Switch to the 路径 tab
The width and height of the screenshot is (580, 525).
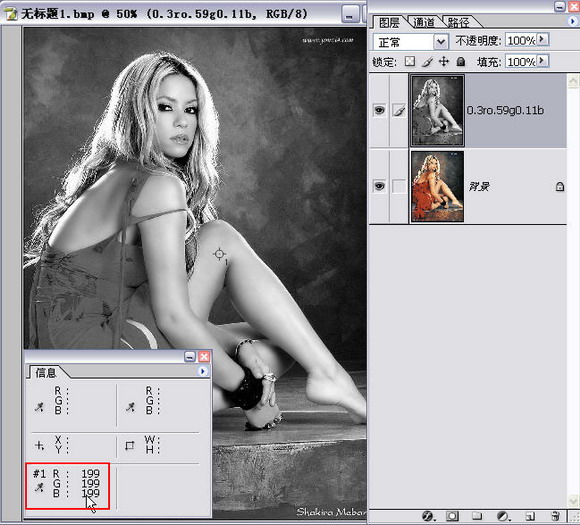[459, 23]
